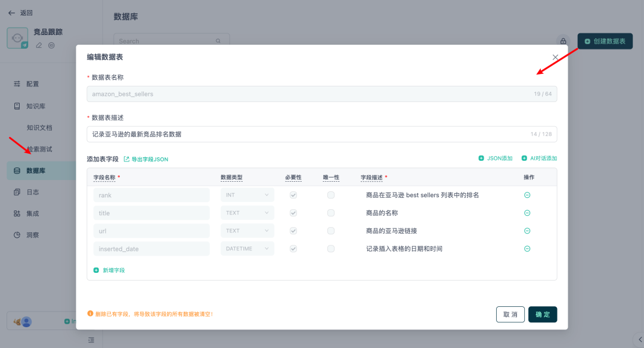Image resolution: width=644 pixels, height=348 pixels.
Task: Open 日志 in the sidebar
Action: coord(33,192)
